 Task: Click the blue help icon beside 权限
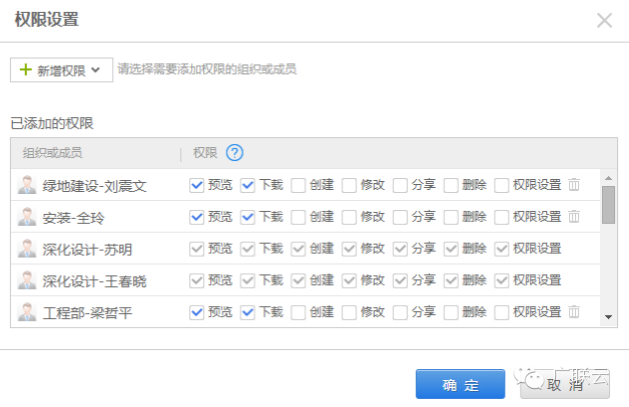[235, 153]
